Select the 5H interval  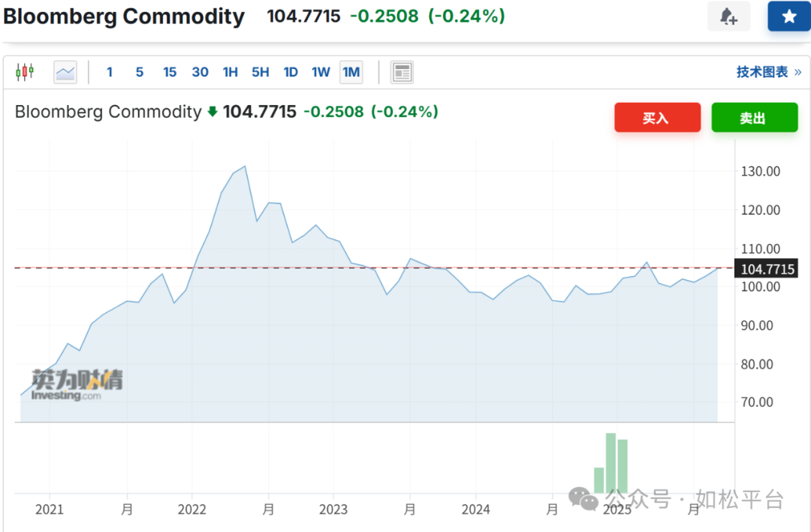[261, 72]
